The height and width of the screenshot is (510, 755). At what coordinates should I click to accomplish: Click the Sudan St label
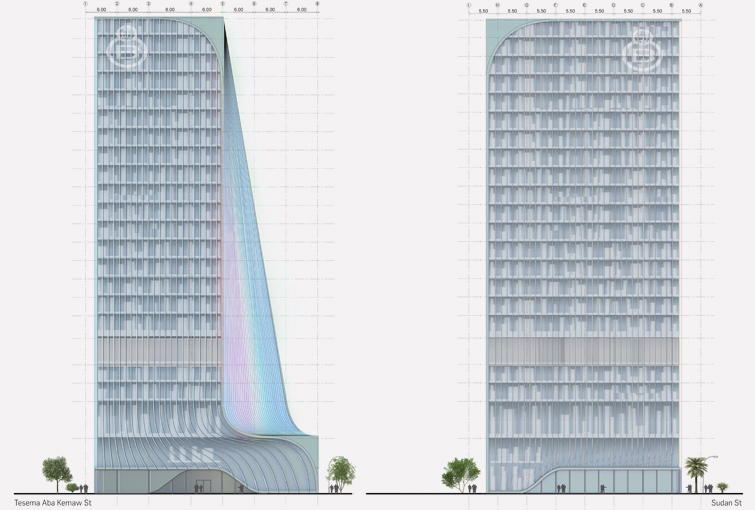(726, 503)
